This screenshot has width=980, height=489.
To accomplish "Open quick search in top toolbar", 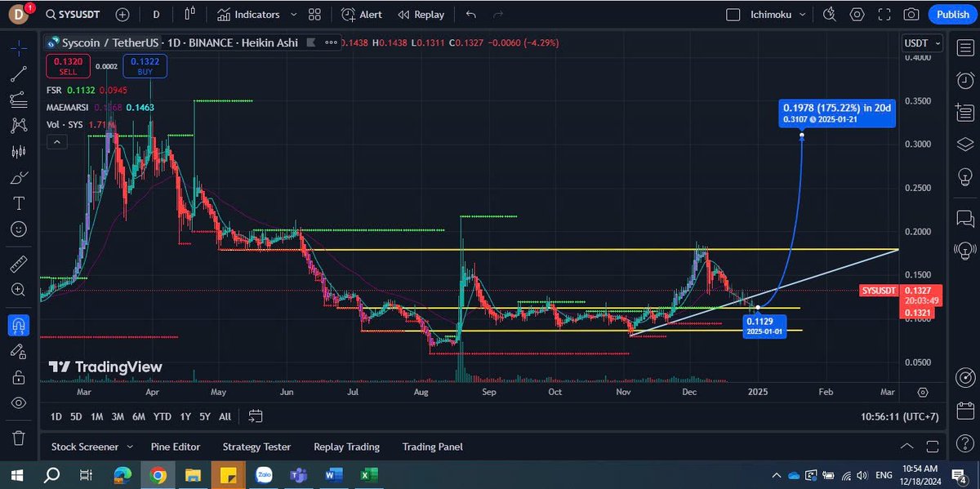I will 831,15.
